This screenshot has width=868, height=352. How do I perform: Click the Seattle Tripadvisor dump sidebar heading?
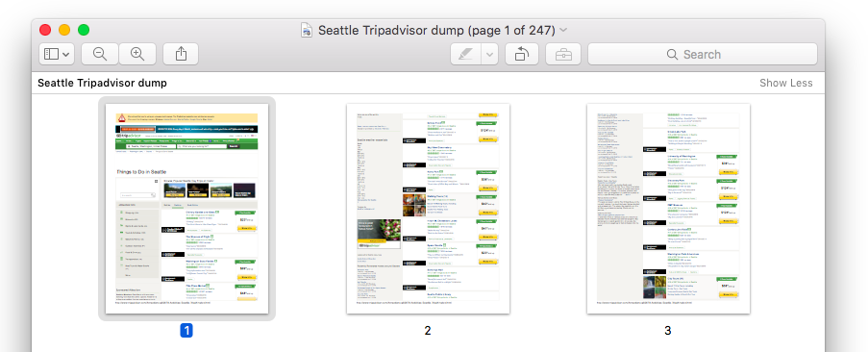point(103,83)
